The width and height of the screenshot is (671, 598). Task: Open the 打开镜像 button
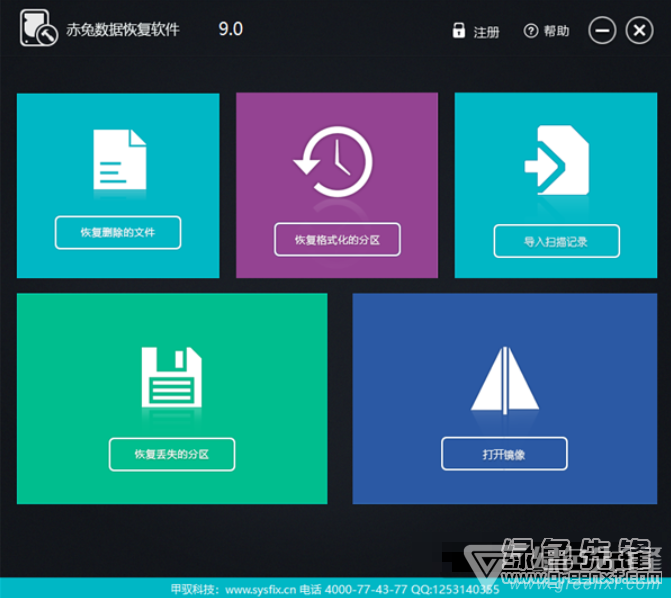point(504,454)
